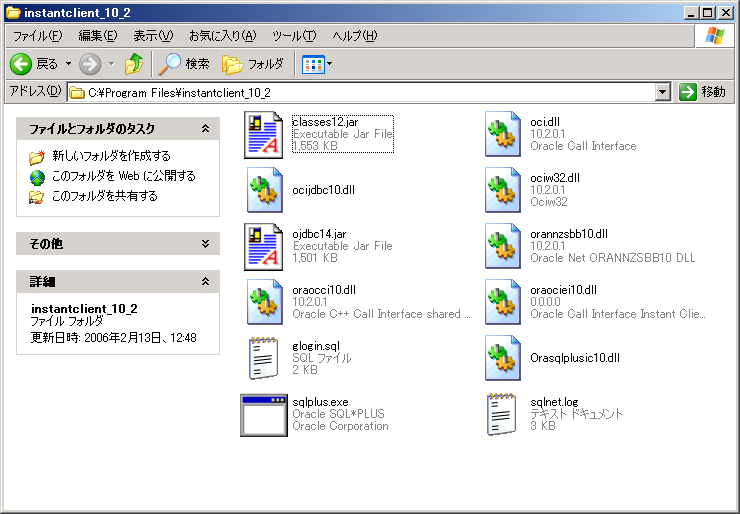Select the ojdbc14.jar file icon
The height and width of the screenshot is (514, 740).
tap(263, 246)
